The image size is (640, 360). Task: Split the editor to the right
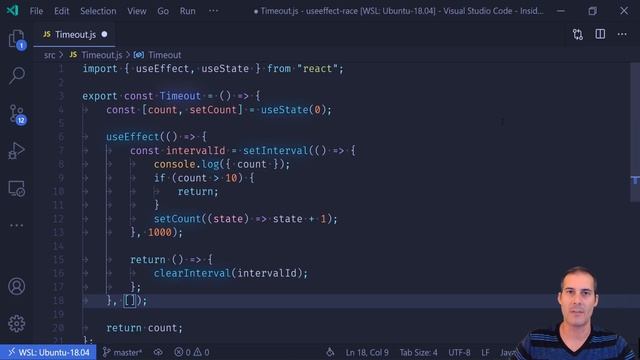click(x=600, y=34)
